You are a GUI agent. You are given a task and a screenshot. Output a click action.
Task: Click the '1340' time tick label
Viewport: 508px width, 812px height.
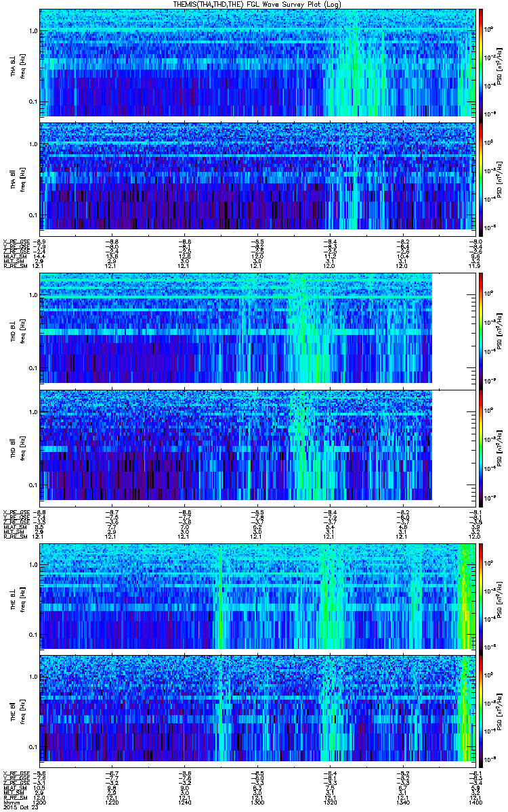pos(403,803)
